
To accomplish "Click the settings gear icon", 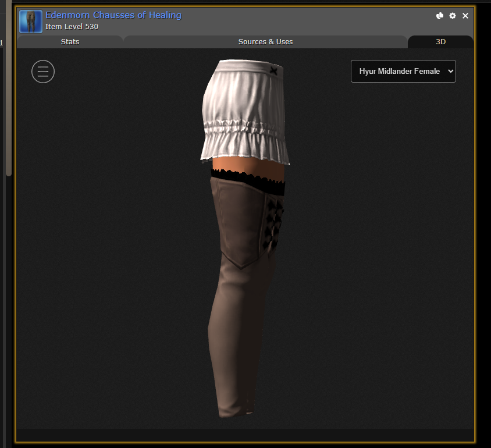I will [x=453, y=16].
